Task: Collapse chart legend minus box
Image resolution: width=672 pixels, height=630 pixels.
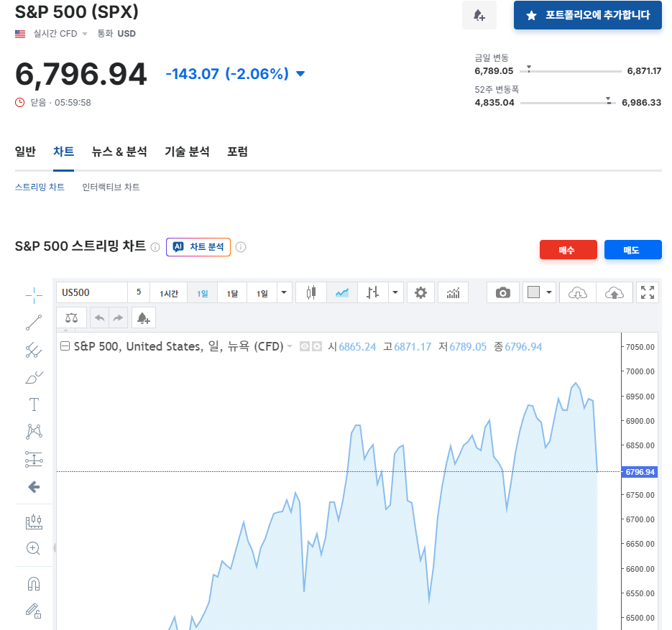Action: click(x=65, y=346)
